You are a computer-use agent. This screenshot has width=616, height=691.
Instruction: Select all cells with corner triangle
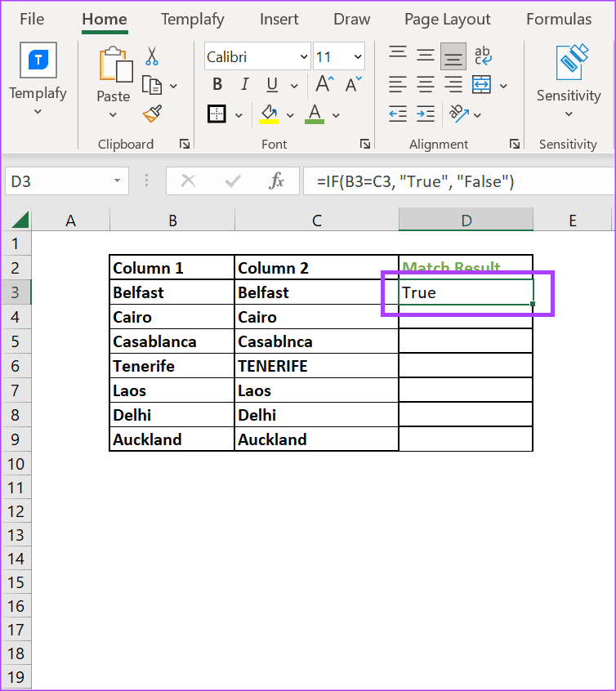[20, 220]
